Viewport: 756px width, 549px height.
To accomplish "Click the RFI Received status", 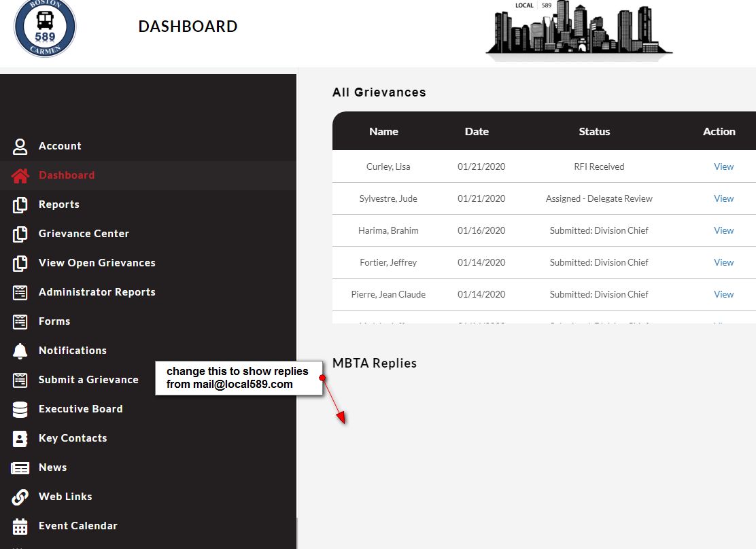I will point(599,166).
